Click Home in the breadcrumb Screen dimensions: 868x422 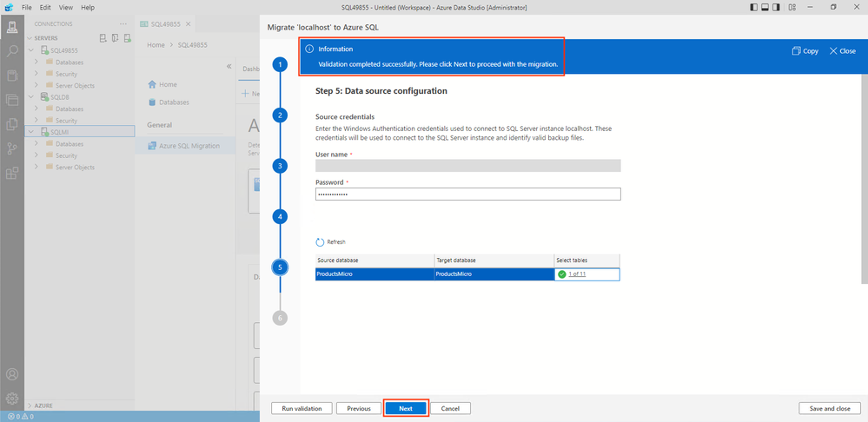(x=156, y=45)
